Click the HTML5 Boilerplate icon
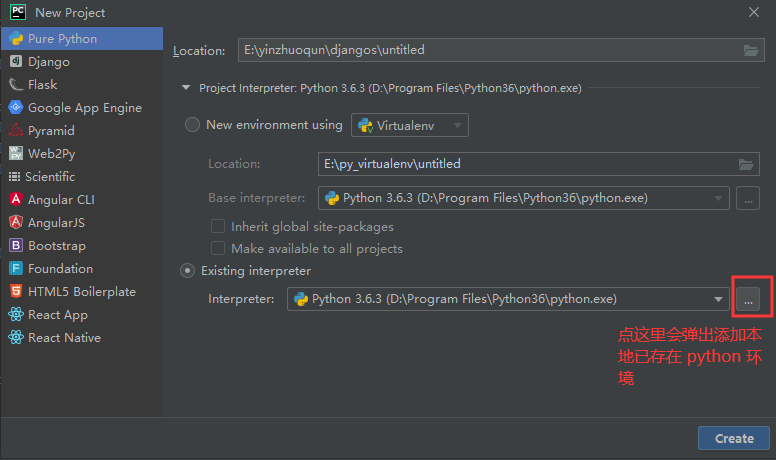 click(16, 291)
